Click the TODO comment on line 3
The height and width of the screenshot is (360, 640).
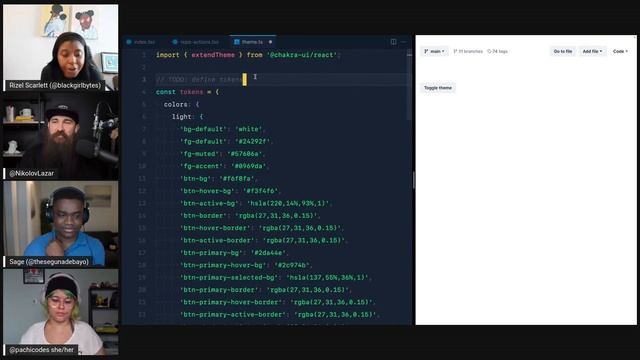(199, 80)
